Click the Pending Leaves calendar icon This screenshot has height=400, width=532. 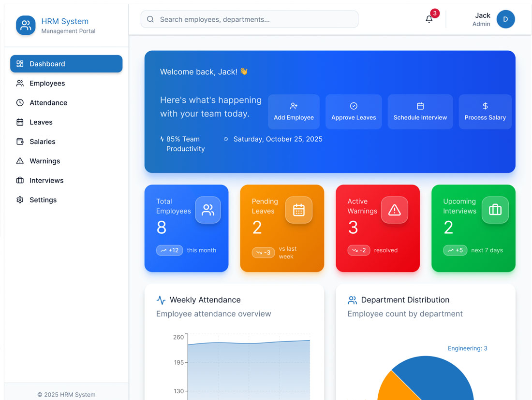pos(298,210)
